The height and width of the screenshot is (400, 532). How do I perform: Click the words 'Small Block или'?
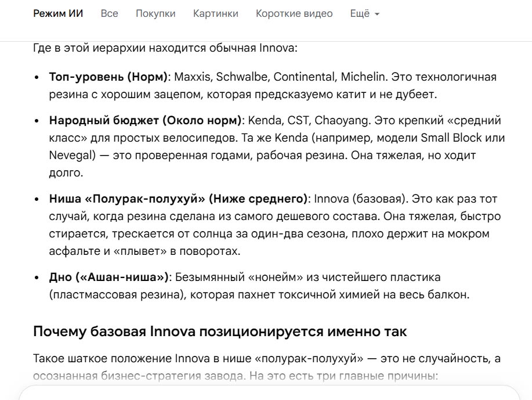click(463, 138)
